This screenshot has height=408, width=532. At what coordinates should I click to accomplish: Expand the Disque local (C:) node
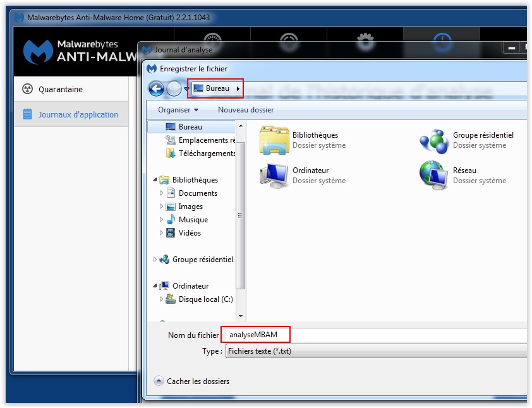(x=161, y=299)
